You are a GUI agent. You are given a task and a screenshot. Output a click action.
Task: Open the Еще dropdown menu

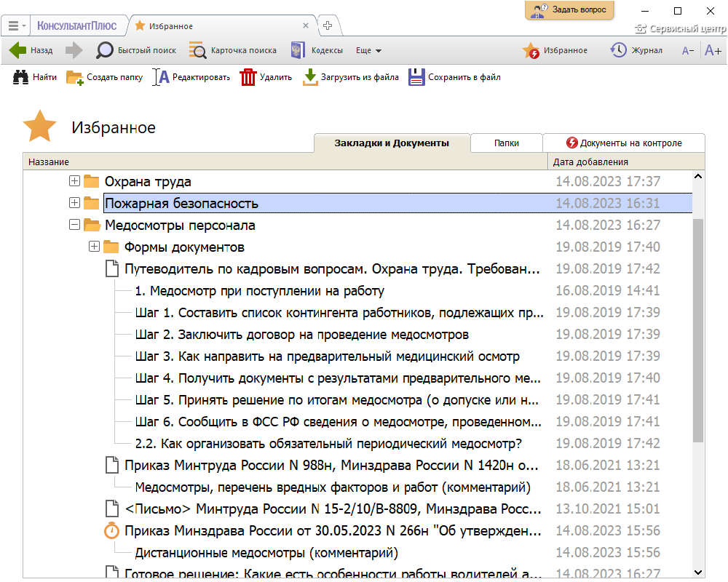(x=368, y=50)
